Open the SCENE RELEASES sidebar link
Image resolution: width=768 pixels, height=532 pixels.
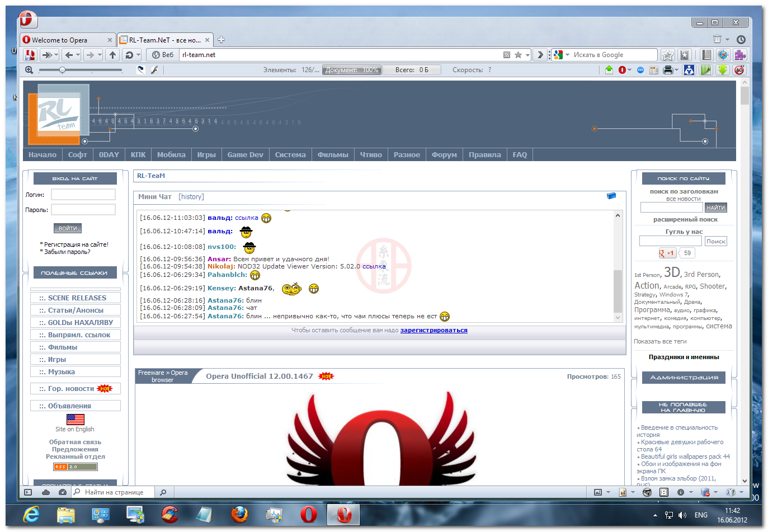point(76,298)
